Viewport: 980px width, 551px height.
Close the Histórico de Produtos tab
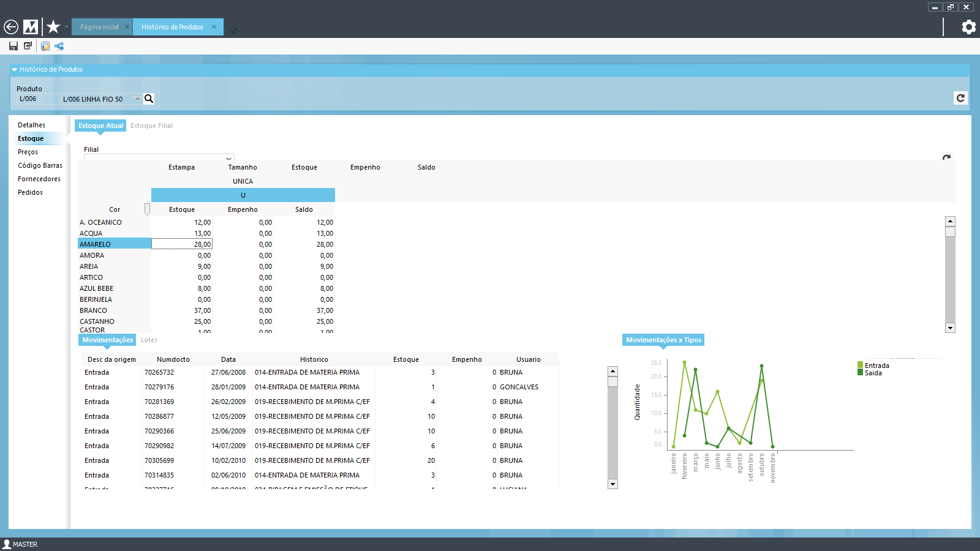[214, 27]
